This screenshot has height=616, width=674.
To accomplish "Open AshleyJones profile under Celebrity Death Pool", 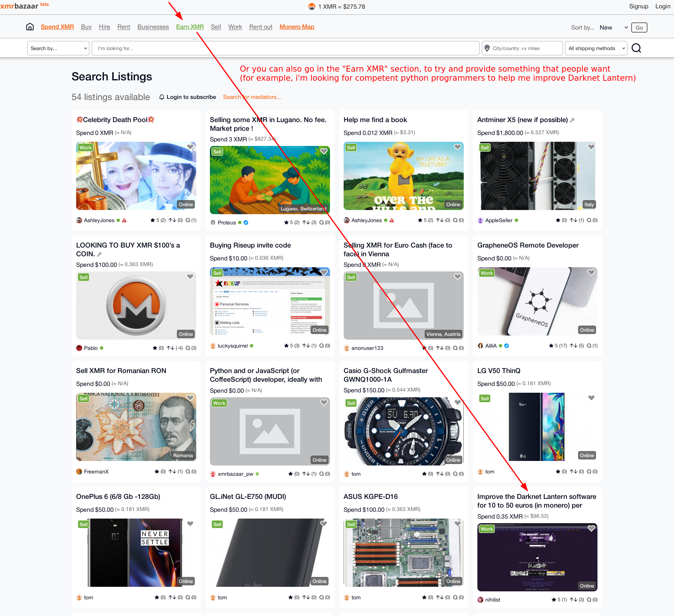I will [x=99, y=220].
